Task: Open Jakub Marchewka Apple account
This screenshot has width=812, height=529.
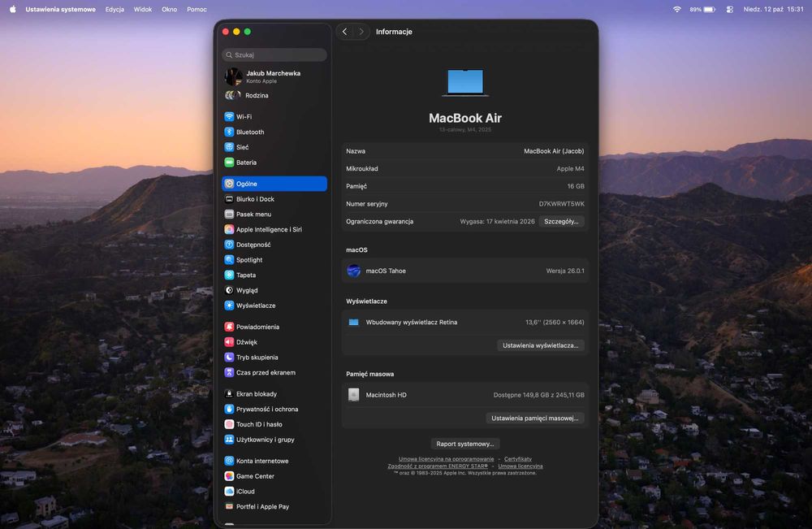Action: click(x=274, y=76)
